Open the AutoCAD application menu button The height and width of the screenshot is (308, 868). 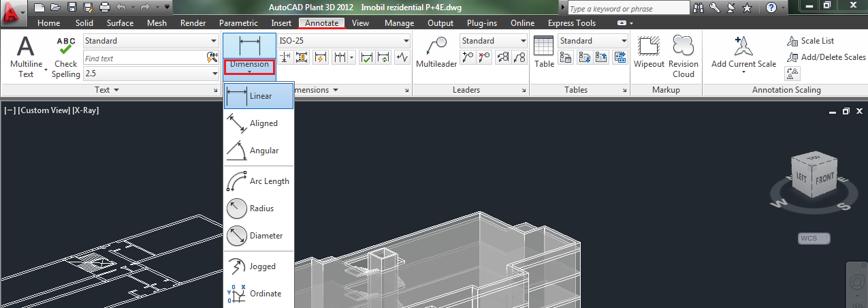(x=14, y=12)
